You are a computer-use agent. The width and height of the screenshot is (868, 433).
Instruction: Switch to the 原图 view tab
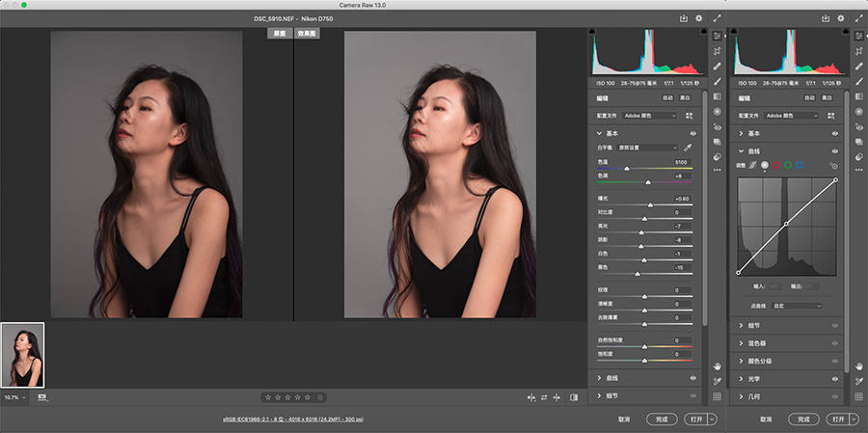click(280, 33)
